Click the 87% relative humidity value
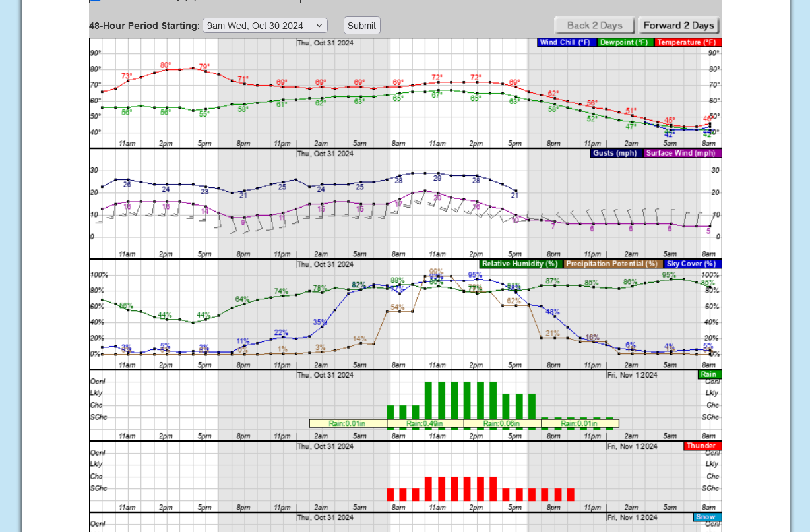The height and width of the screenshot is (532, 810). point(553,281)
